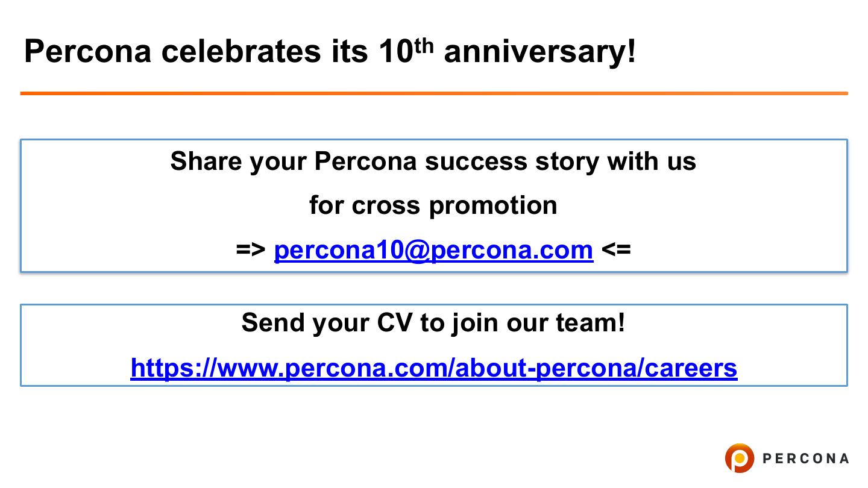Screen dimensions: 868x488
Task: Click the word "celebrates" in the heading
Action: [241, 52]
